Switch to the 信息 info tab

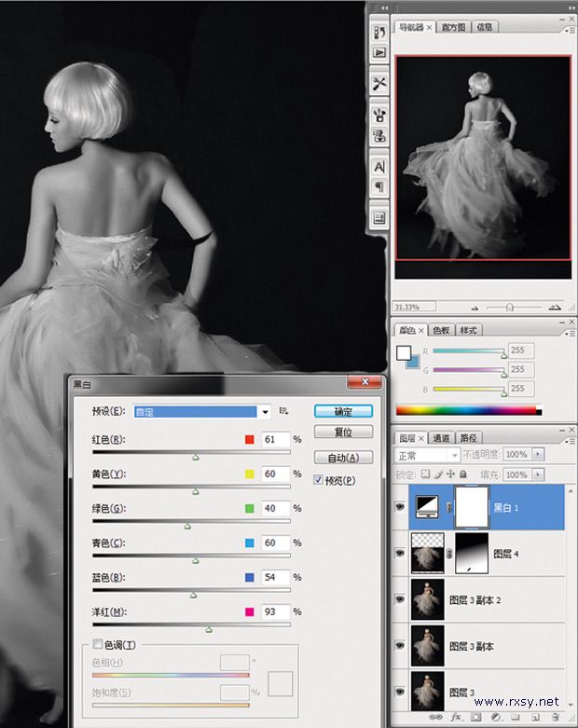coord(485,27)
